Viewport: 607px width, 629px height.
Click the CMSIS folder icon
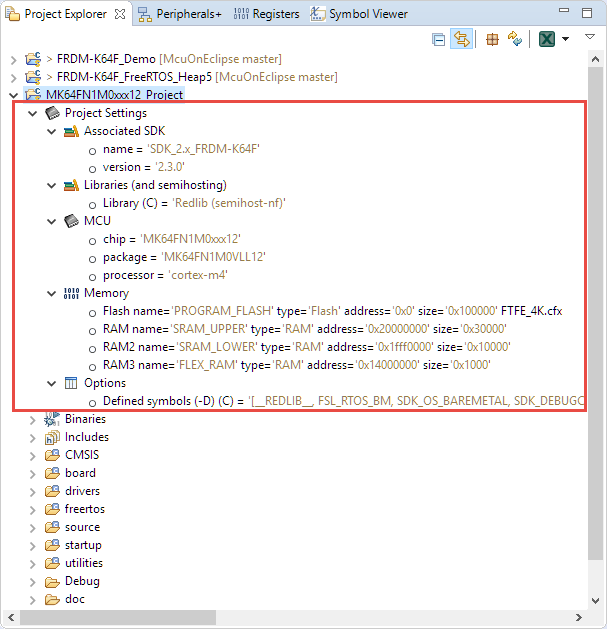(x=52, y=455)
